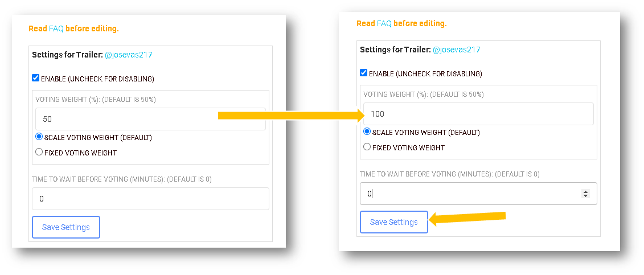Open the FAQ link in right panel
The height and width of the screenshot is (275, 644).
click(384, 23)
